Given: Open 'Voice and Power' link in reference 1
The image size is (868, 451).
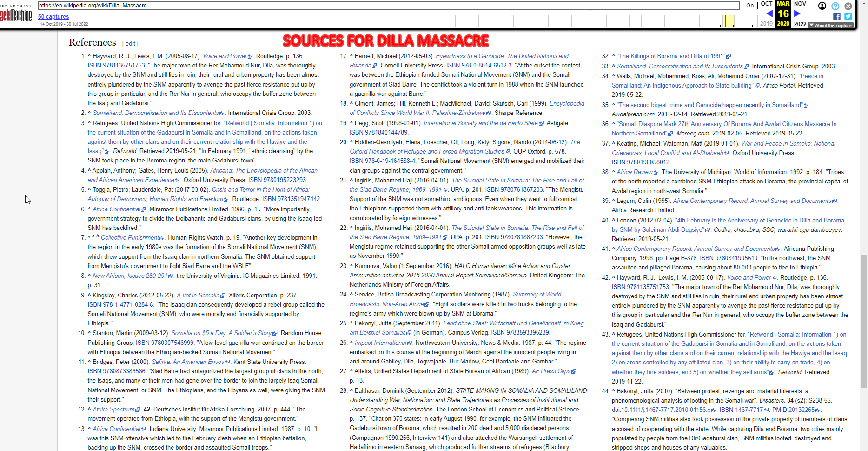Looking at the screenshot, I should pyautogui.click(x=228, y=56).
